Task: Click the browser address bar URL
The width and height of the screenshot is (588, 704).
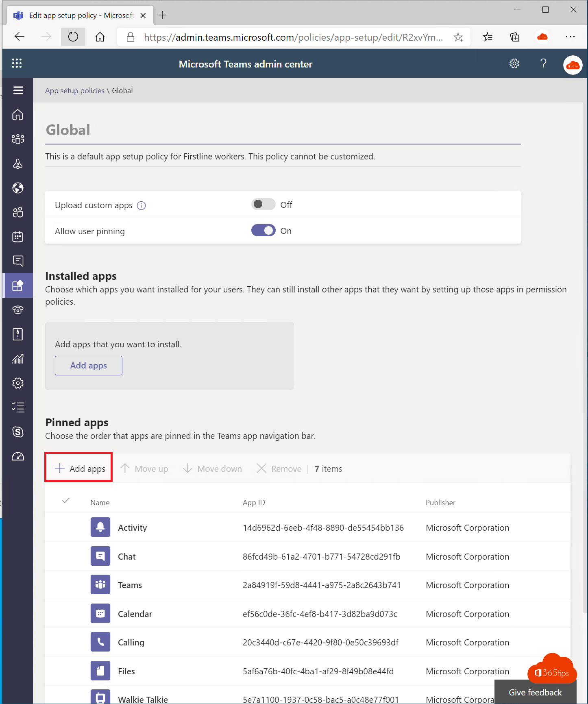Action: click(294, 37)
